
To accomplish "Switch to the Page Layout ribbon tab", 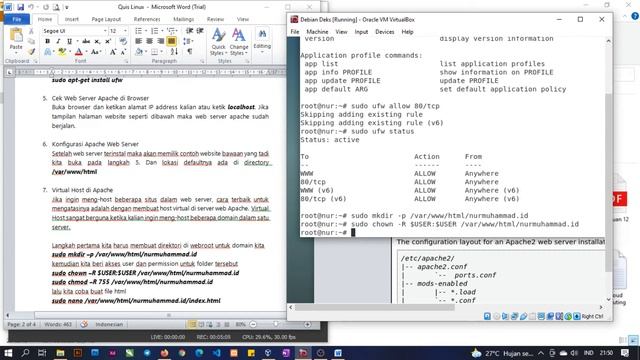I will click(106, 19).
